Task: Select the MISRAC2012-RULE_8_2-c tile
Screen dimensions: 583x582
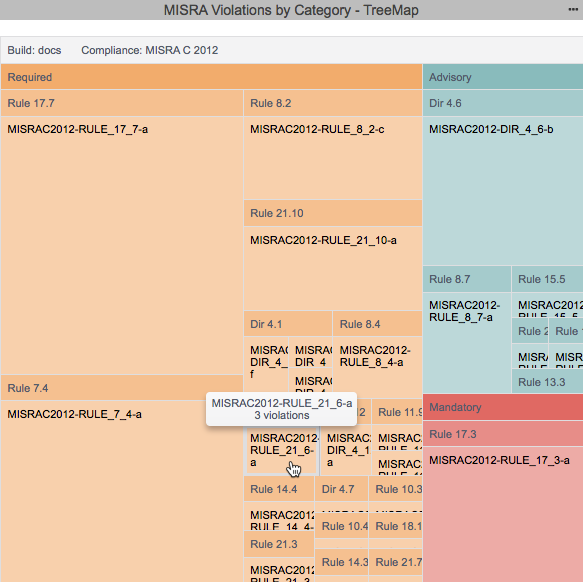Action: click(x=333, y=158)
